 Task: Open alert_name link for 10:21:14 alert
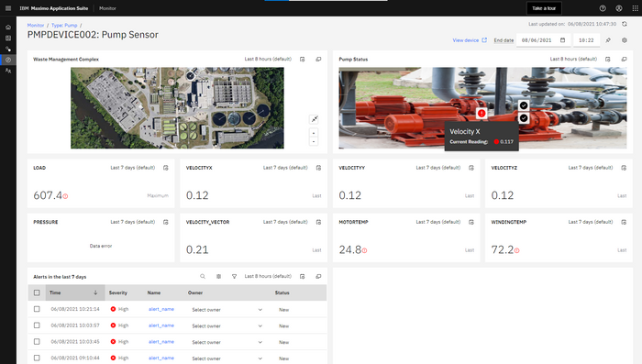pos(161,309)
